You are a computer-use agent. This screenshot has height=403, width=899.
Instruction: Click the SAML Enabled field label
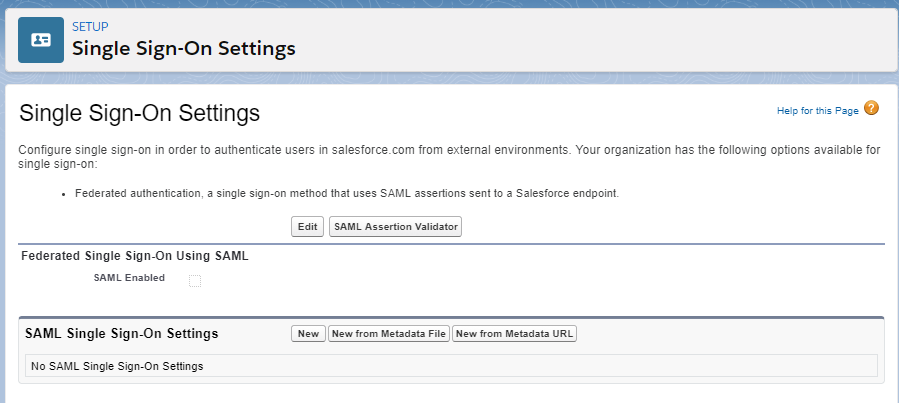129,278
